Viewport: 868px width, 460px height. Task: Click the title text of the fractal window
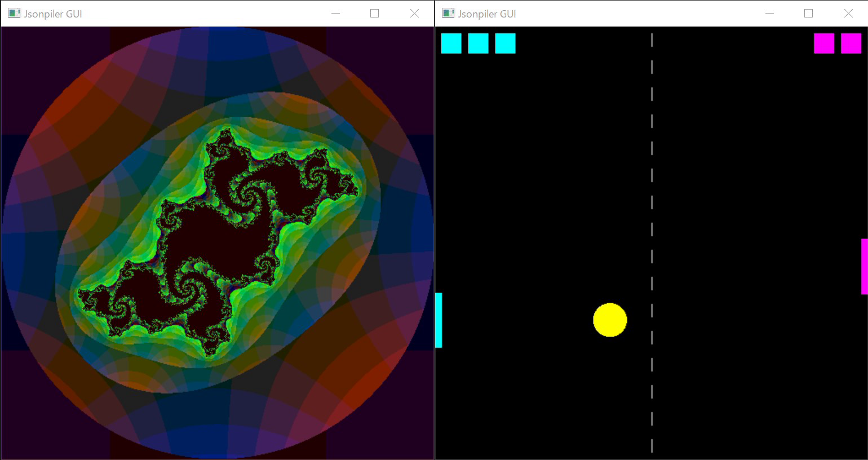pos(53,14)
